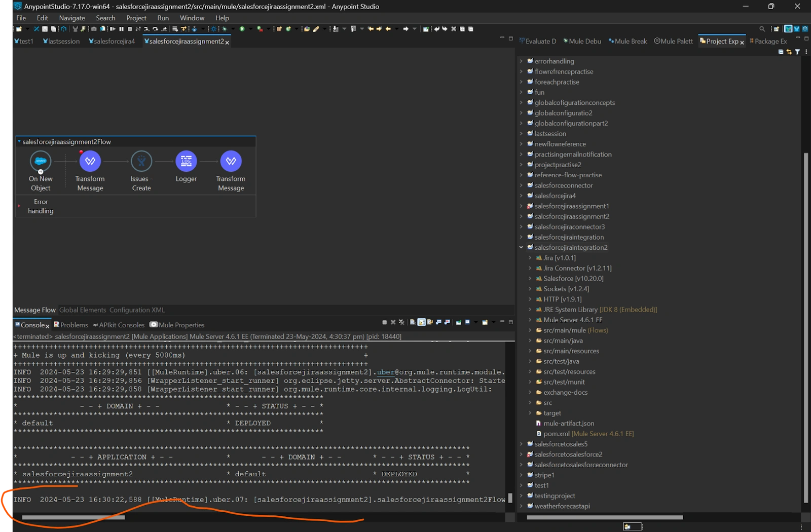Viewport: 811px width, 532px height.
Task: Toggle Scroll Lock in the console toolbar
Action: pos(421,322)
